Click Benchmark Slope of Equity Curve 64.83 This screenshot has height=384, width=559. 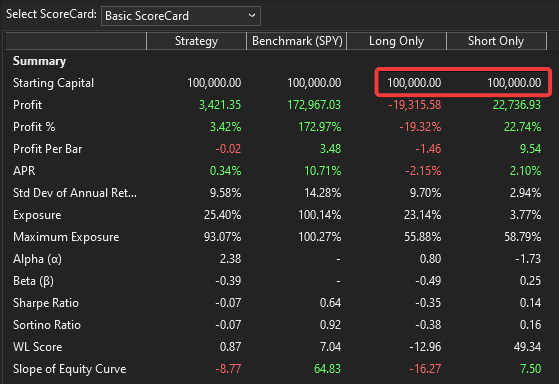(x=328, y=369)
